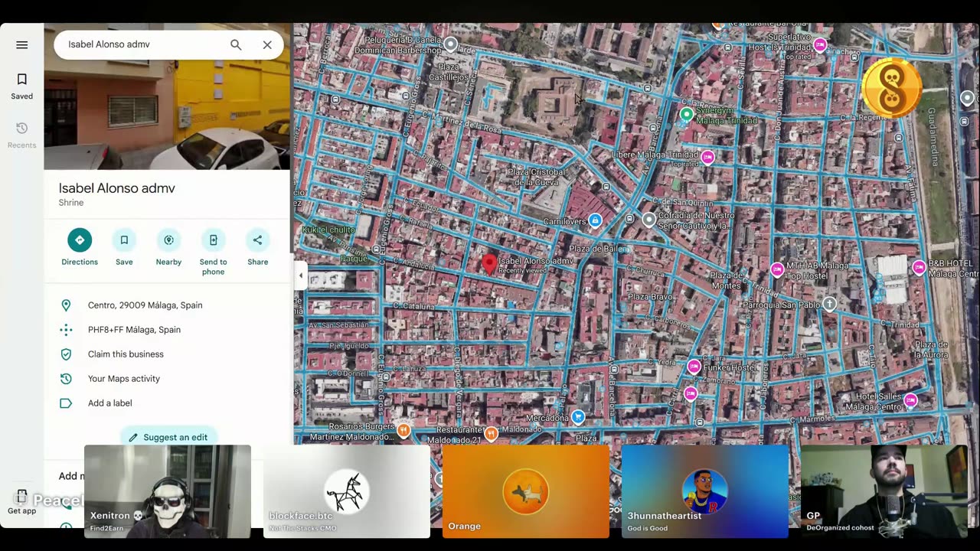The image size is (980, 551).
Task: Clear the search with the X icon
Action: click(x=267, y=45)
